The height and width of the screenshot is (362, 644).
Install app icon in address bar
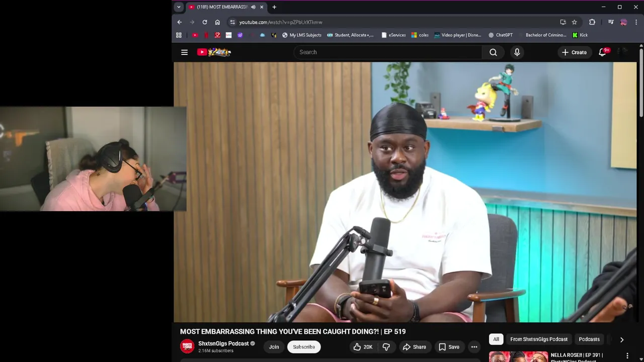(563, 22)
